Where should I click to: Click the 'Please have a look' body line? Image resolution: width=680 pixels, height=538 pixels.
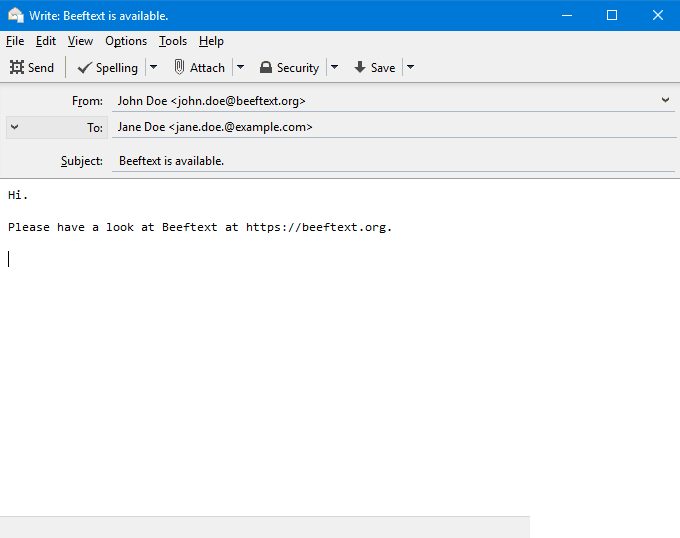tap(200, 227)
